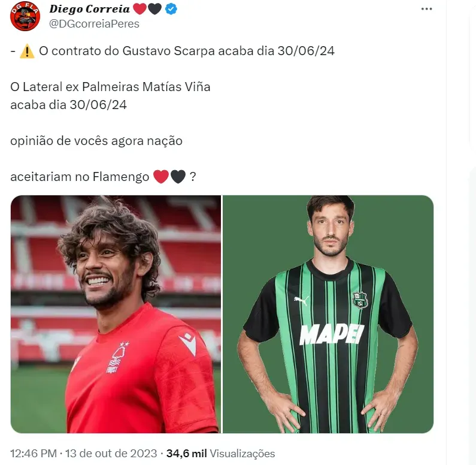Click the yellow warning emoji

[27, 51]
